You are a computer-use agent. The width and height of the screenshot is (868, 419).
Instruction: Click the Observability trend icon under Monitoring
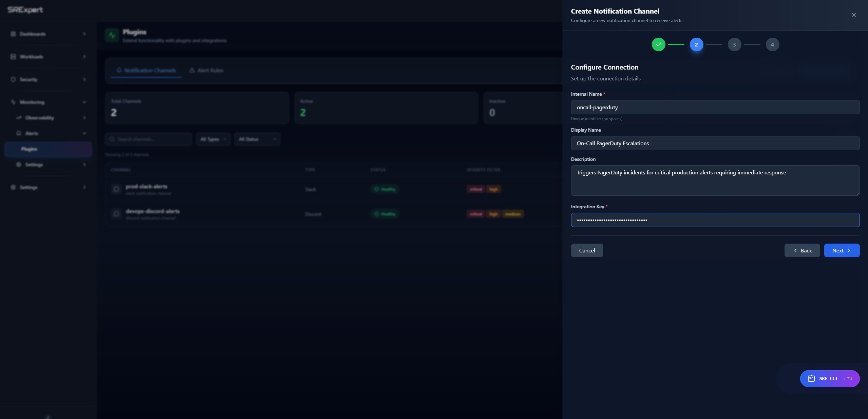pos(19,118)
